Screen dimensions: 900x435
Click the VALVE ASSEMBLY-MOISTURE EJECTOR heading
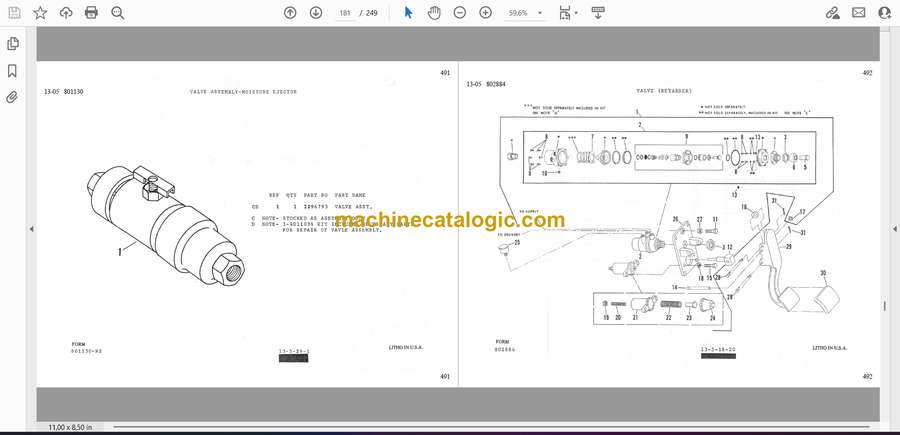point(243,92)
